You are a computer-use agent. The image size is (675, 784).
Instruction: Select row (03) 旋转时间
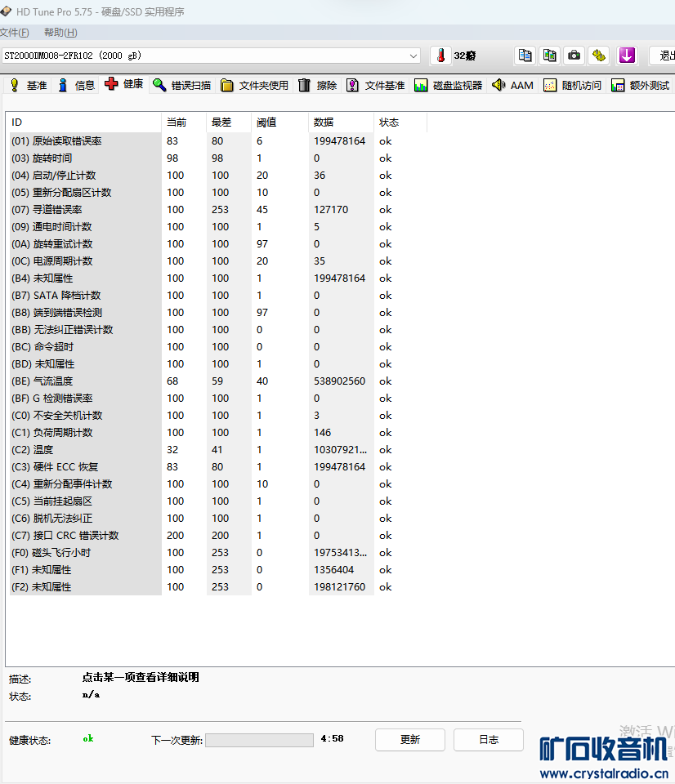point(217,158)
